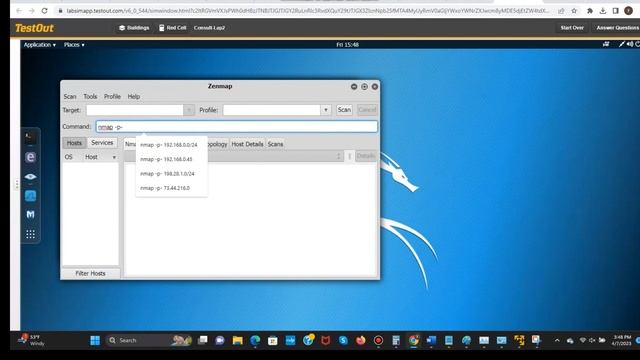Open the Tools menu
The image size is (640, 360).
90,96
